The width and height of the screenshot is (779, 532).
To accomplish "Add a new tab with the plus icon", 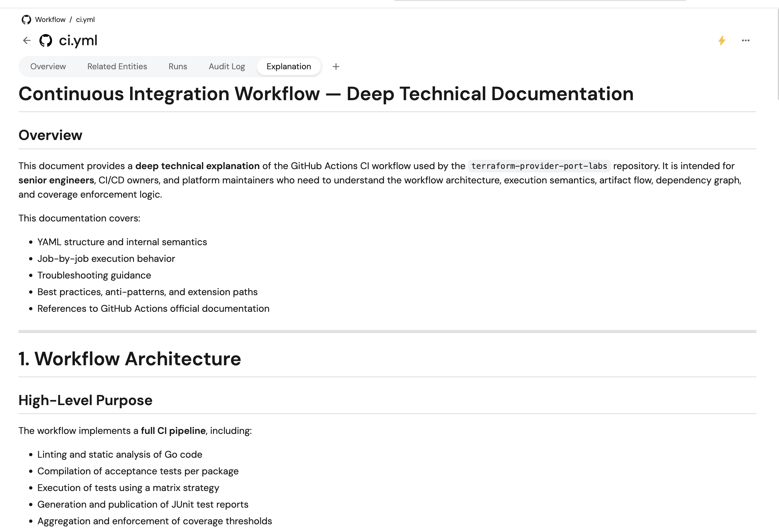I will (x=336, y=67).
